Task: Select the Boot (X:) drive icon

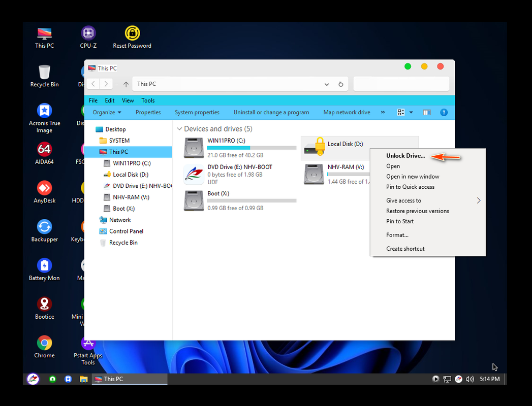Action: click(194, 200)
